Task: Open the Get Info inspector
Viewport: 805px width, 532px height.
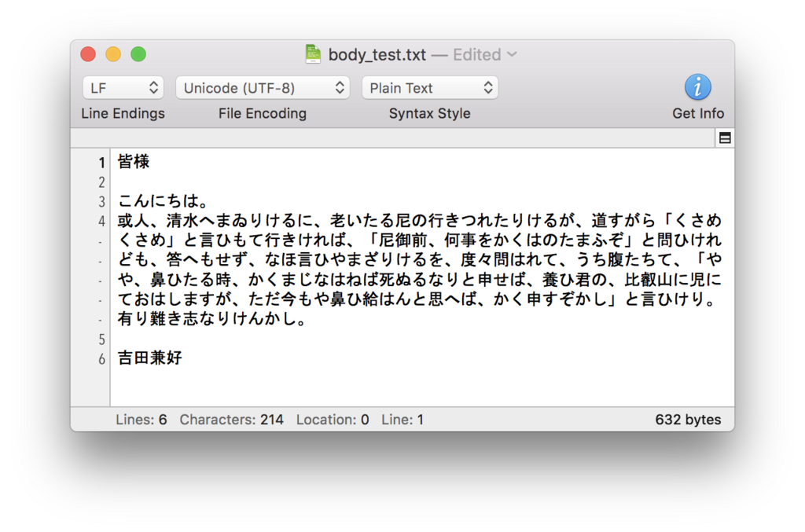Action: pos(698,87)
